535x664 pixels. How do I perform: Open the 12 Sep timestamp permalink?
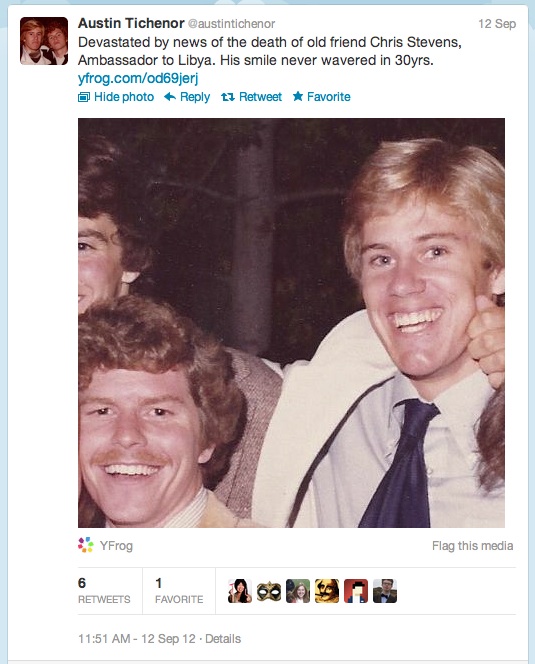point(497,24)
